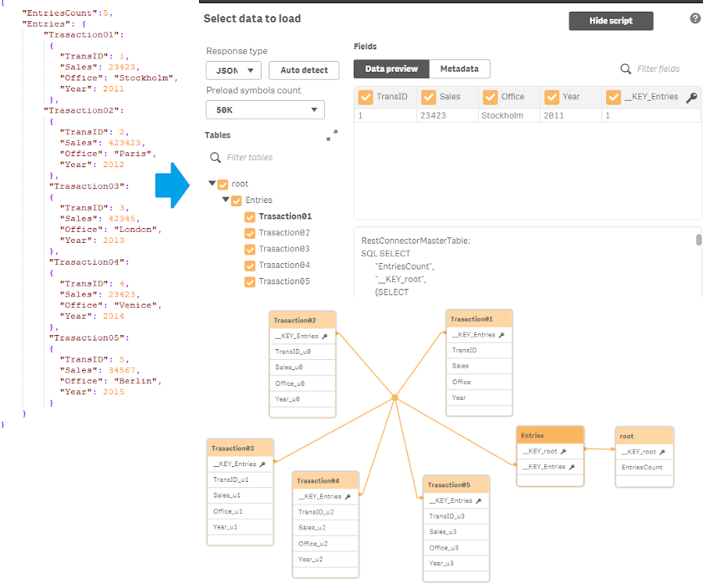The image size is (703, 588).
Task: Click the Auto detect button
Action: tap(304, 70)
